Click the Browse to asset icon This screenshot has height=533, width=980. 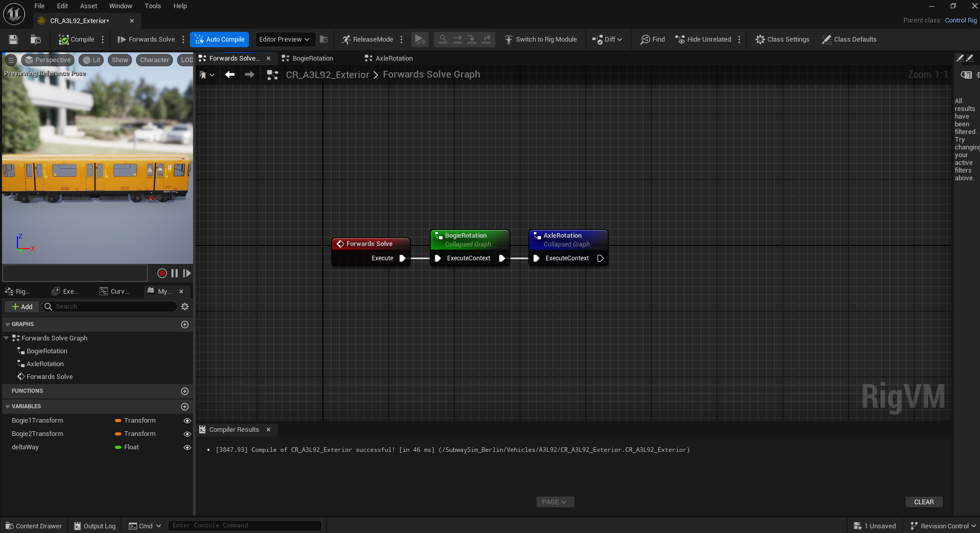tap(35, 40)
